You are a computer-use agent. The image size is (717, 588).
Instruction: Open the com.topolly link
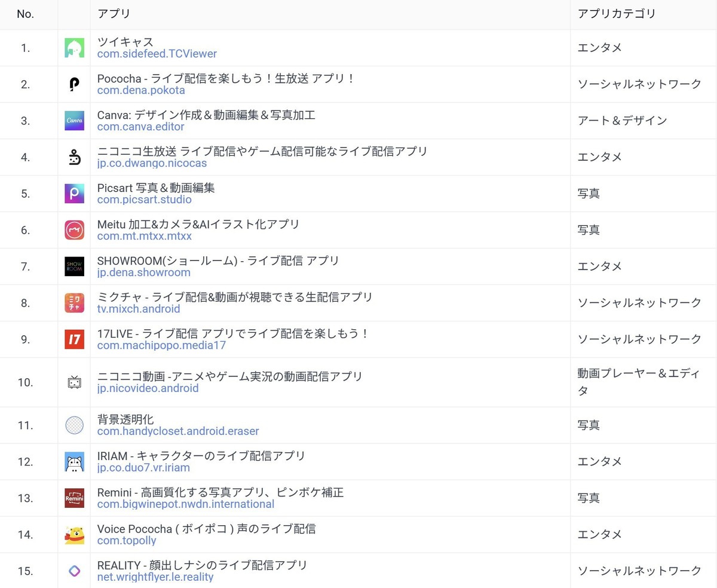(127, 541)
